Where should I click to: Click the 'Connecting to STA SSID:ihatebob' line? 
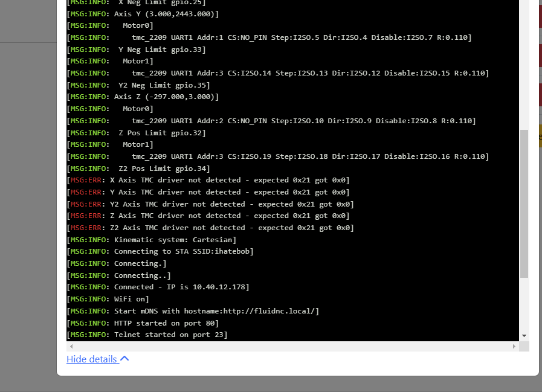pos(160,252)
